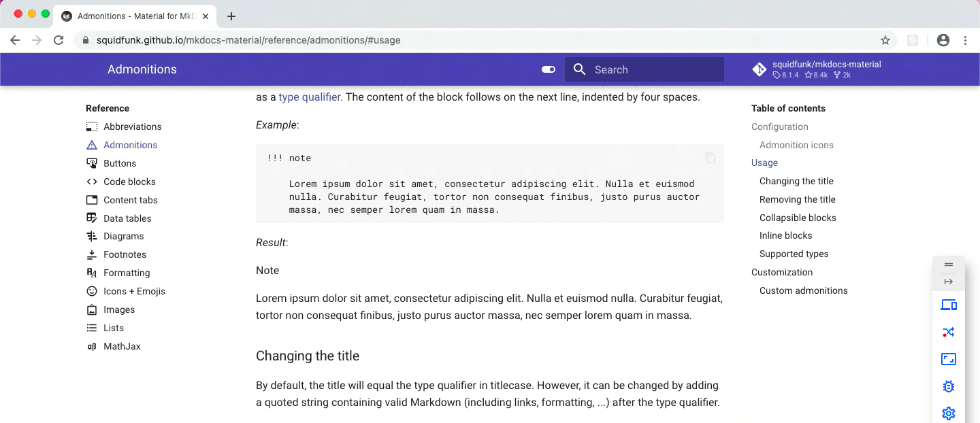This screenshot has width=980, height=423.
Task: Open the browser profile avatar menu
Action: [943, 40]
